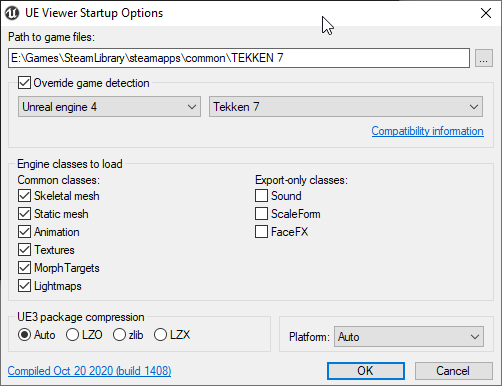The height and width of the screenshot is (386, 502).
Task: Choose zlib compression radio button
Action: click(119, 335)
